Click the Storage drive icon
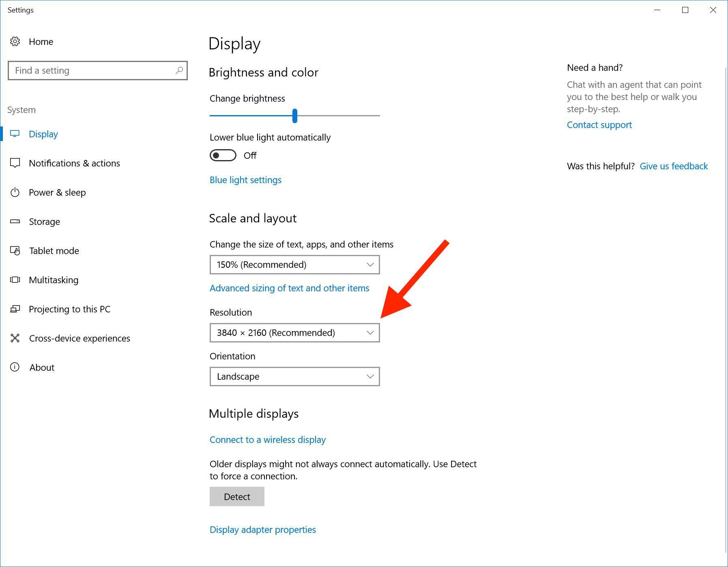The height and width of the screenshot is (567, 728). [x=15, y=221]
